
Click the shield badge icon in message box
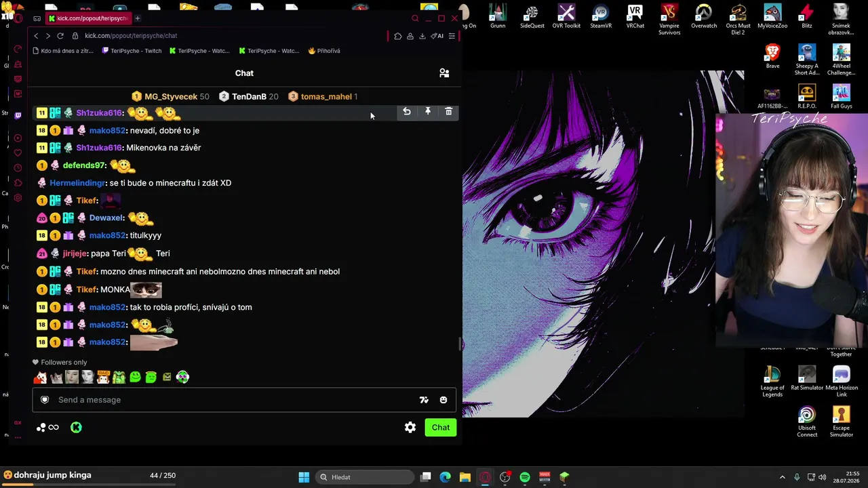tap(45, 400)
